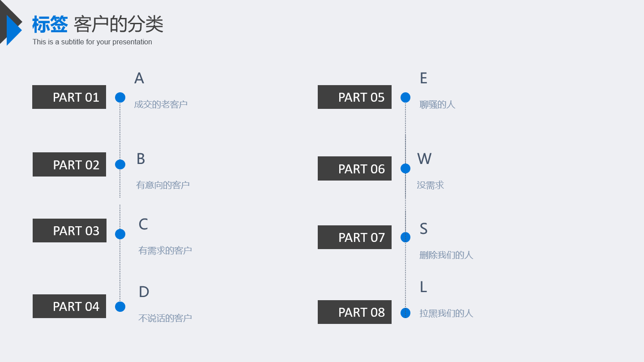Click the large letter W heading

(424, 159)
